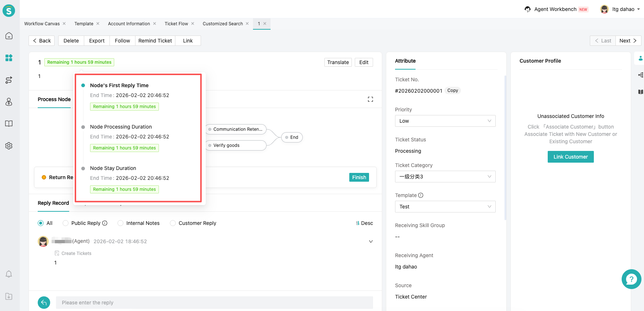The image size is (644, 311).
Task: Expand the Template dropdown showing Test
Action: coord(445,207)
